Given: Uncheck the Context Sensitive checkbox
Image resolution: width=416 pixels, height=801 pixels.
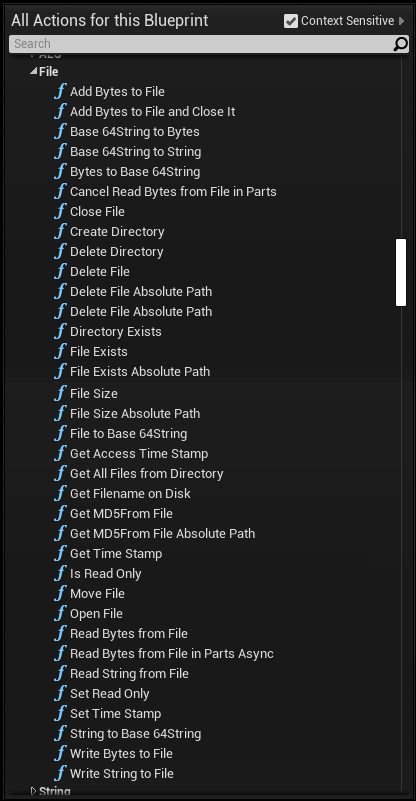Looking at the screenshot, I should 291,21.
